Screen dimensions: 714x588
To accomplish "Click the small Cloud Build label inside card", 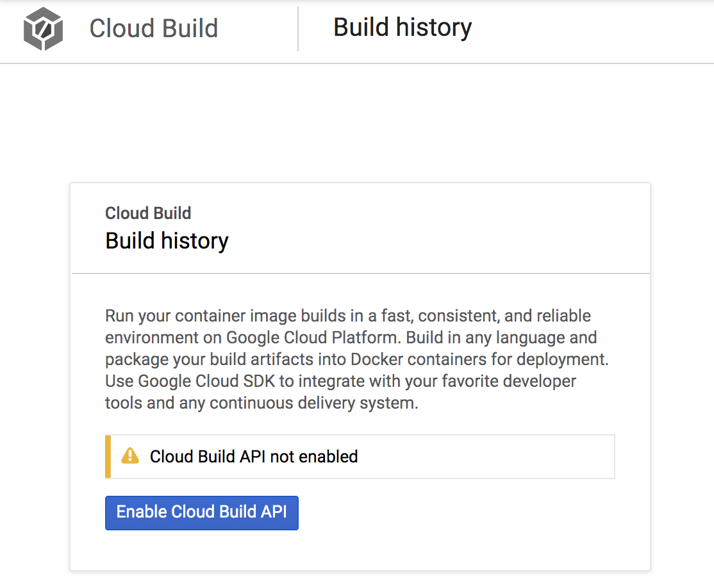I will pyautogui.click(x=148, y=213).
